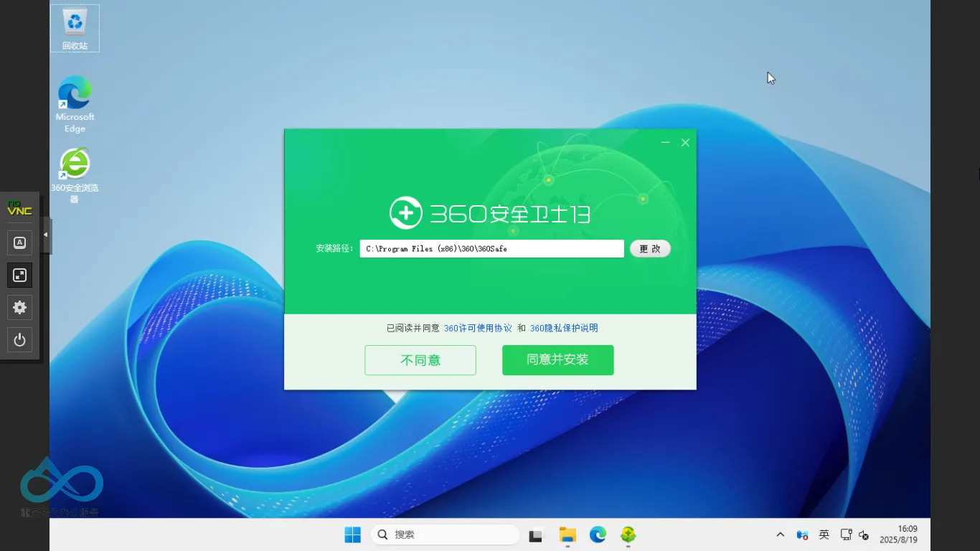Open the Recycle Bin desktop icon
Screen dimensions: 980x551
click(x=75, y=29)
